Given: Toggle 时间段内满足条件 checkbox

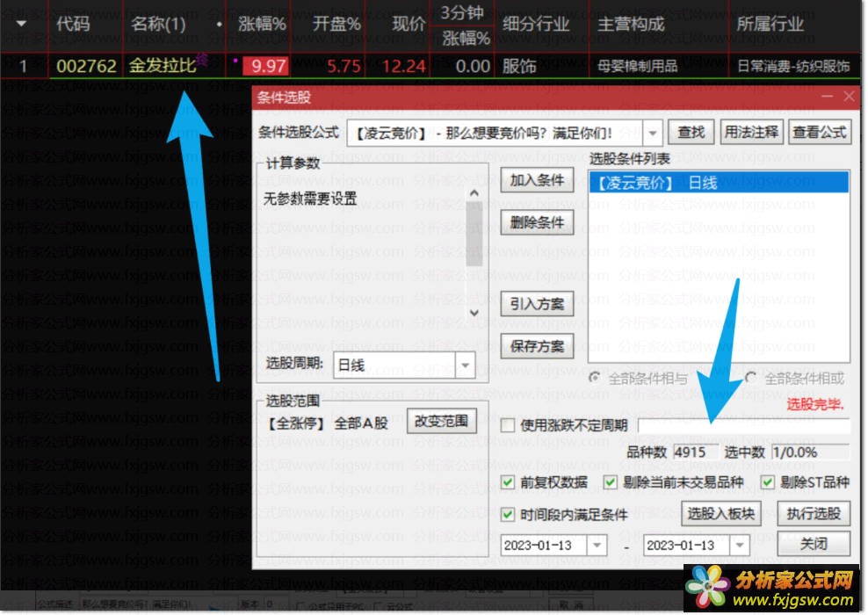Looking at the screenshot, I should pyautogui.click(x=507, y=515).
